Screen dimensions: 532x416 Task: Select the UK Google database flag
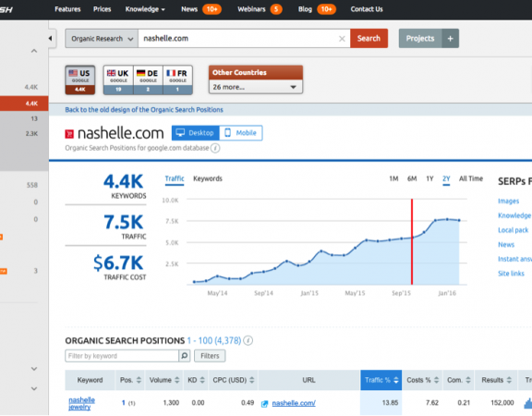point(118,80)
